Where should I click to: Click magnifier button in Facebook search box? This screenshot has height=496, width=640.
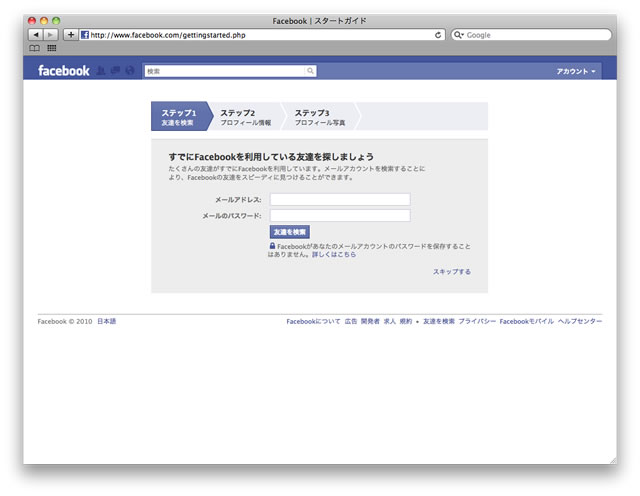[x=310, y=71]
